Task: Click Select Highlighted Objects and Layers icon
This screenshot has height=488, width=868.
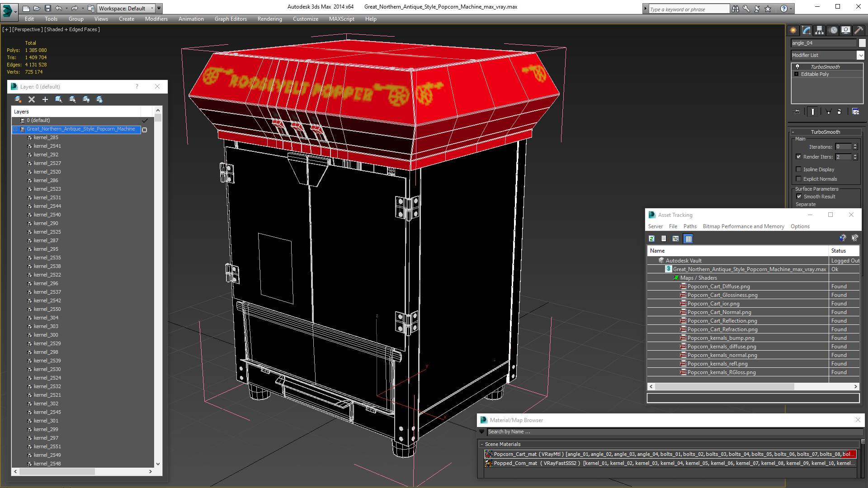Action: [58, 99]
